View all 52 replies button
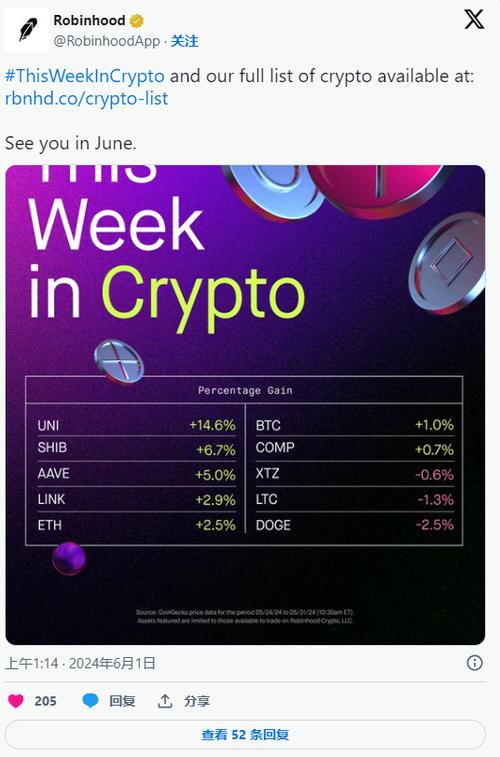The image size is (500, 757). [x=245, y=735]
